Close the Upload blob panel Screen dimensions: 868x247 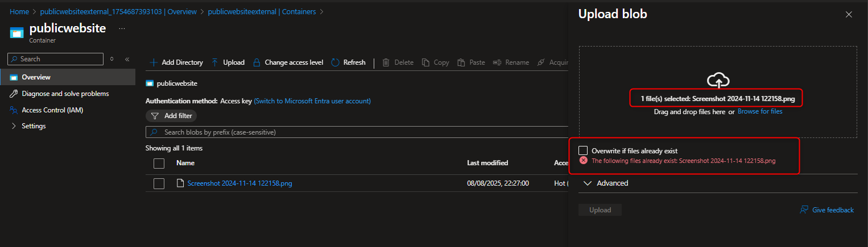[849, 15]
